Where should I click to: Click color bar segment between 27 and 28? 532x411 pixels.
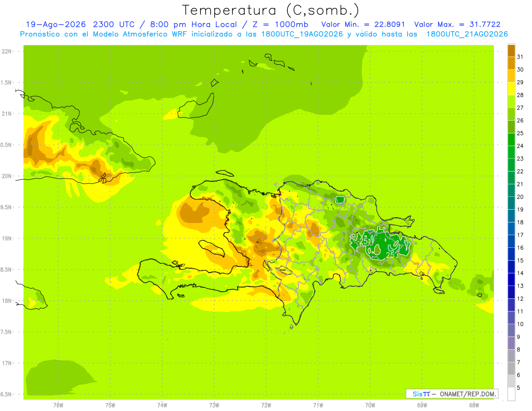[x=511, y=102]
